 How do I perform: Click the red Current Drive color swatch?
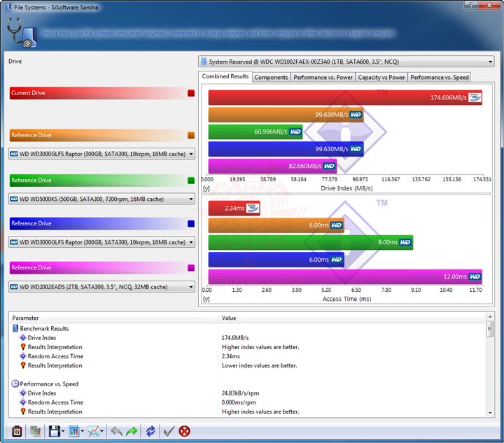(191, 93)
